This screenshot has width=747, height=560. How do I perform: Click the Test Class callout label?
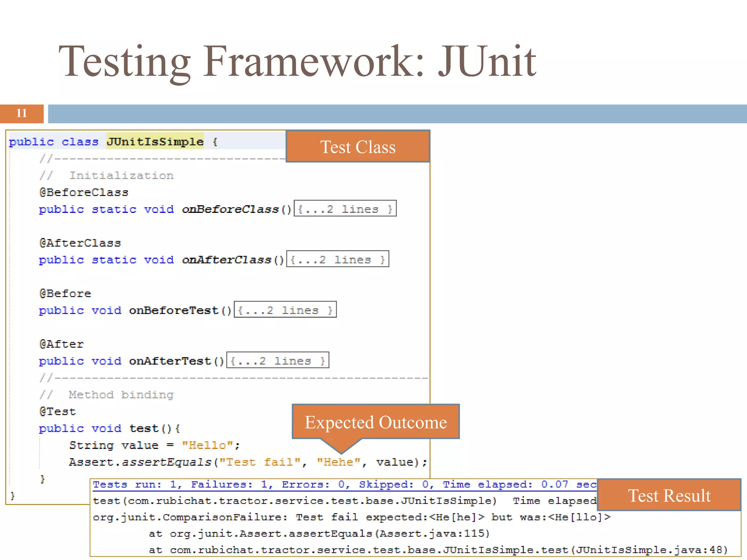357,147
